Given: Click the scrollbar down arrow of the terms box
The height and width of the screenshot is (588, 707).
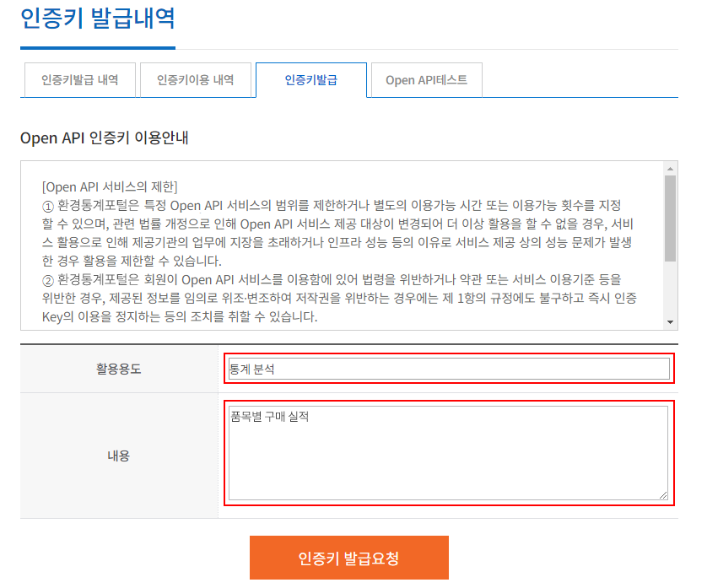Looking at the screenshot, I should [x=671, y=321].
